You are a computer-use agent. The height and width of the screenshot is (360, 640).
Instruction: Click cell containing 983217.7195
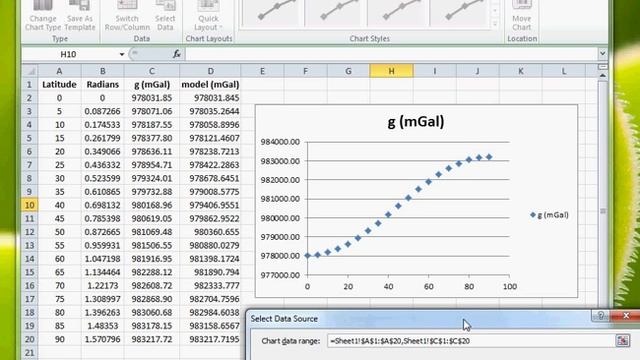(210, 339)
